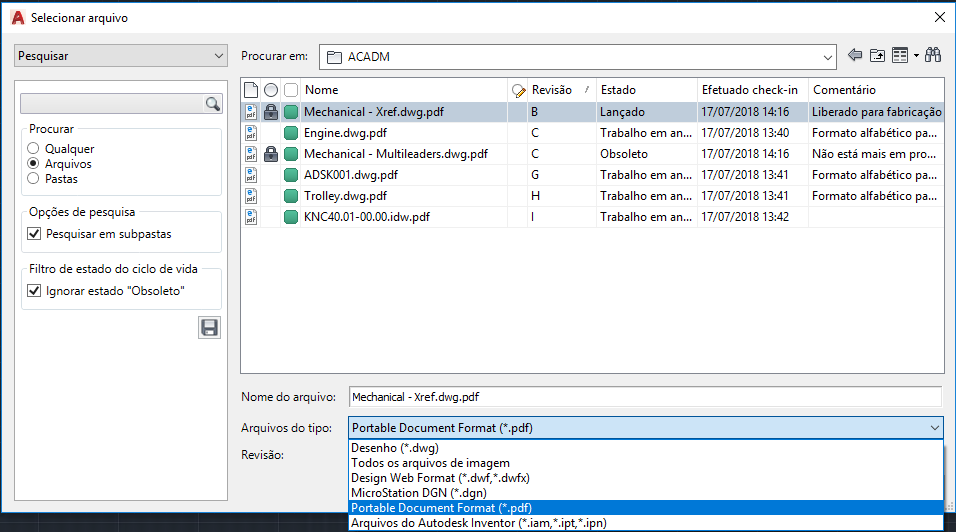Click green status icon of KNC40.01-00.00.idw.pdf
Screen dimensions: 956x532
(x=291, y=217)
